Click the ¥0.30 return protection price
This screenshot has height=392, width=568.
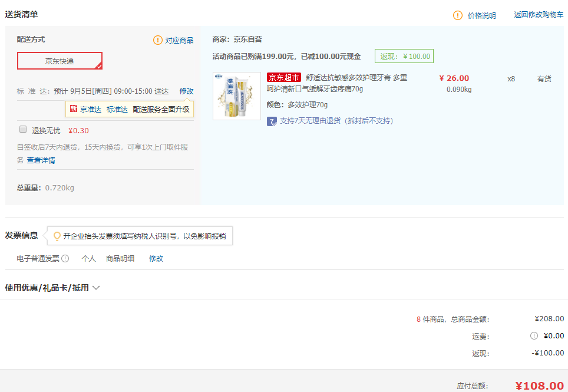pyautogui.click(x=78, y=130)
